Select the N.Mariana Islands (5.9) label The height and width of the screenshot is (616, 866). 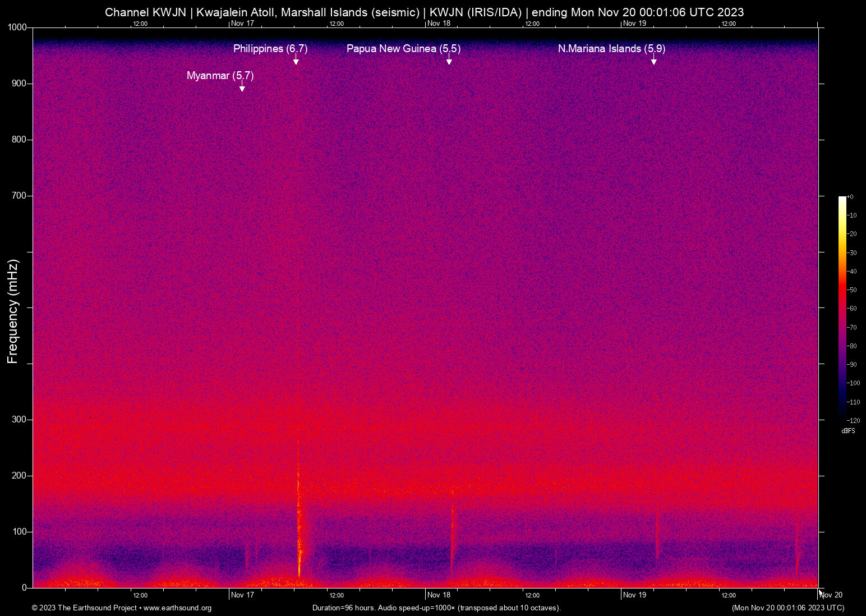[x=611, y=49]
